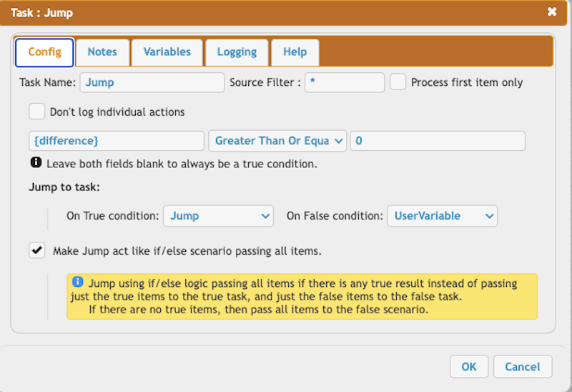Toggle Don't log individual actions checkbox
This screenshot has height=392, width=572.
[37, 112]
